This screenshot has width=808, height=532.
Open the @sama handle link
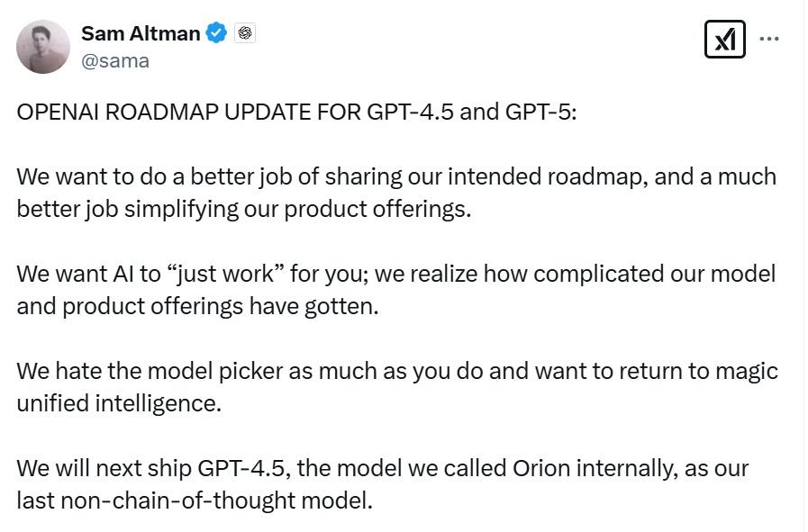click(115, 60)
